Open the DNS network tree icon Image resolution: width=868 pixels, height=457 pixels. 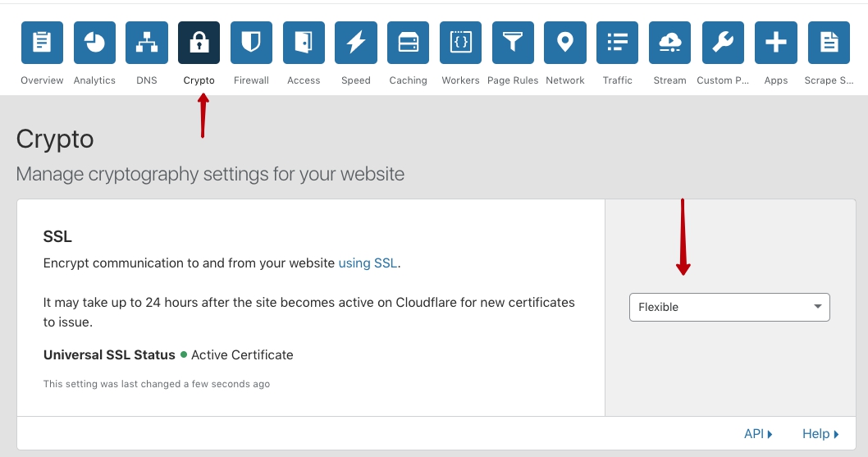click(x=147, y=43)
